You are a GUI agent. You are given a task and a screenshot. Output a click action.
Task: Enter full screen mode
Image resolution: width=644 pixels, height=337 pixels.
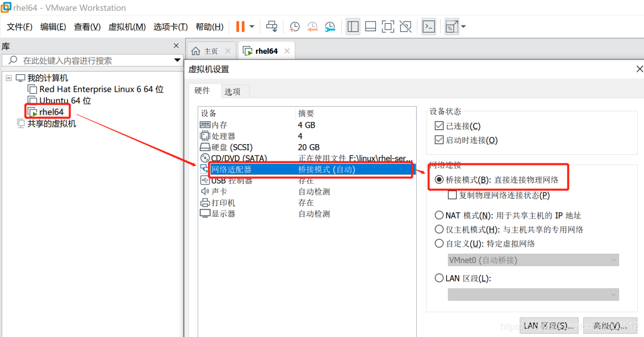[388, 27]
